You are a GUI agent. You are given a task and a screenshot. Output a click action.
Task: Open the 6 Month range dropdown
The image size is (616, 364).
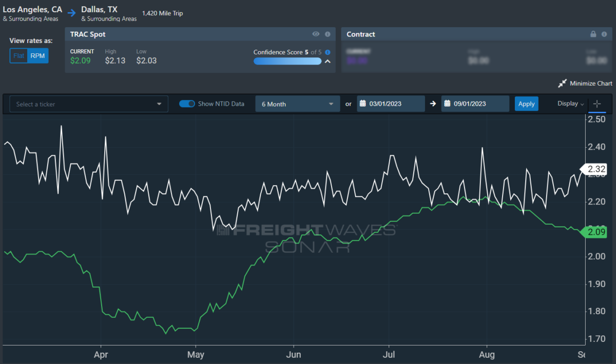click(297, 104)
